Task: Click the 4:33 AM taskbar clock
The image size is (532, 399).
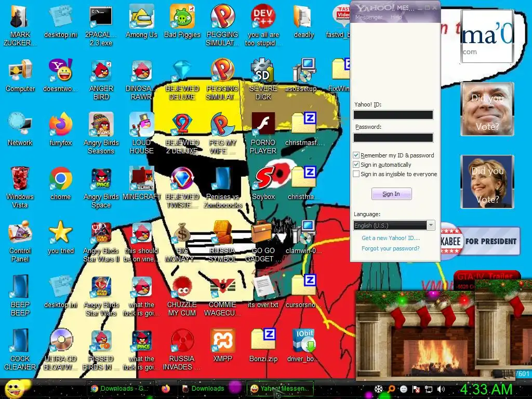Action: click(486, 389)
